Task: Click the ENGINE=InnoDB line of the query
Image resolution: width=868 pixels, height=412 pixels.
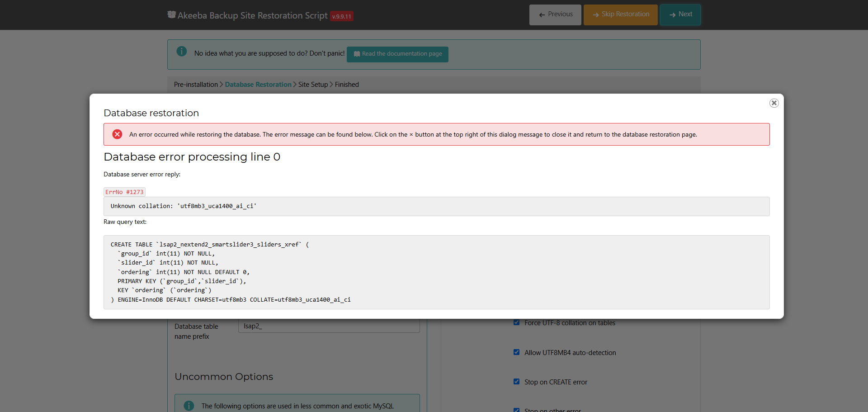Action: pyautogui.click(x=231, y=300)
